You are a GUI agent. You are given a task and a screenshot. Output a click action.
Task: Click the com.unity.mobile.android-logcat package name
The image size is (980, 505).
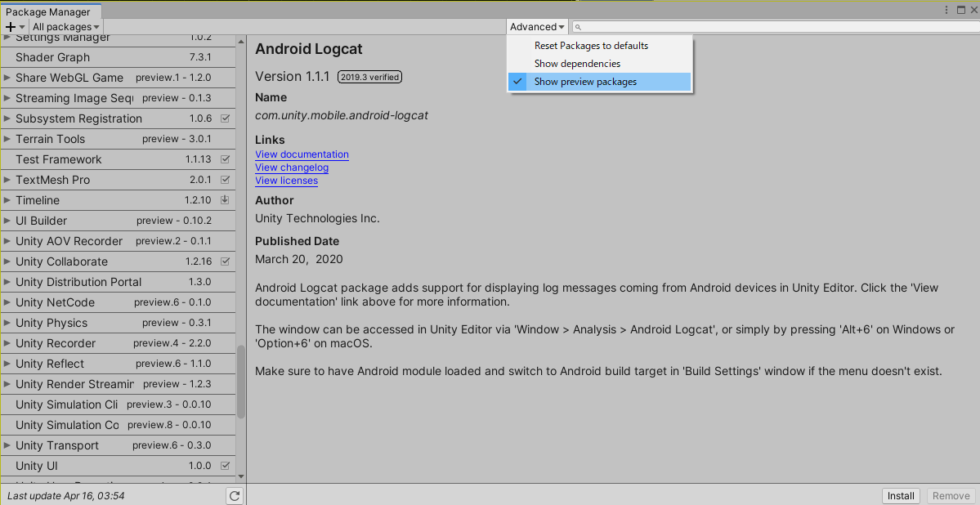[x=342, y=115]
